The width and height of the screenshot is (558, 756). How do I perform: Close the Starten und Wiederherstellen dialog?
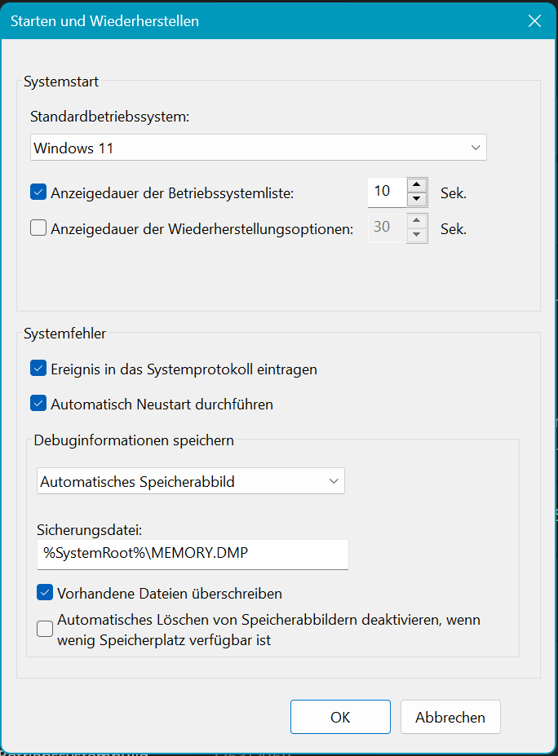(534, 20)
